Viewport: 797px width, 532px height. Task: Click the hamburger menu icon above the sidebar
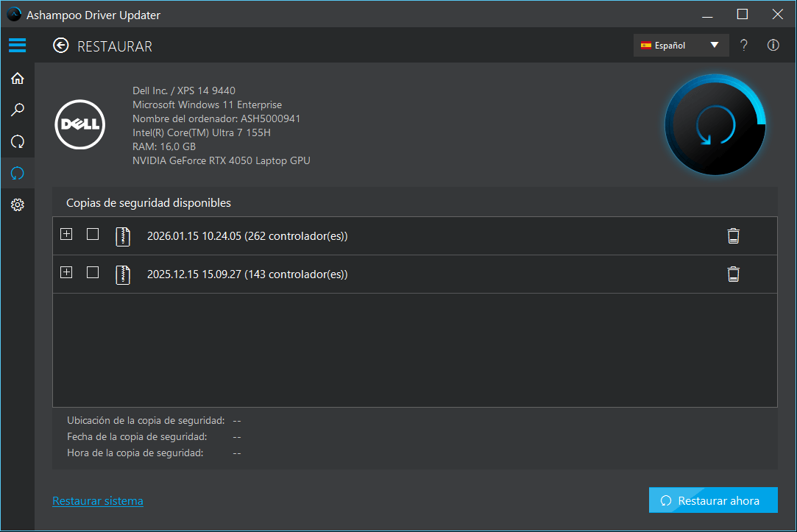click(x=17, y=45)
